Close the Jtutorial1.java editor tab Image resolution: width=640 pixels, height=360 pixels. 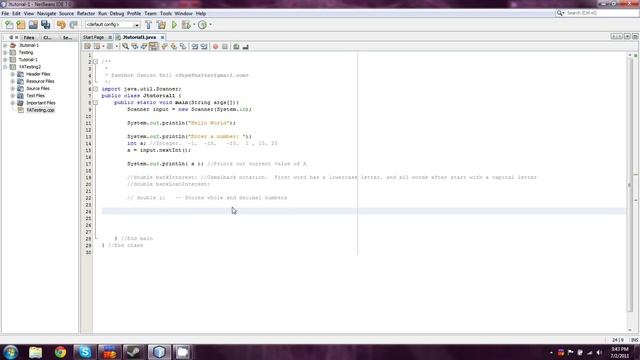[x=162, y=37]
